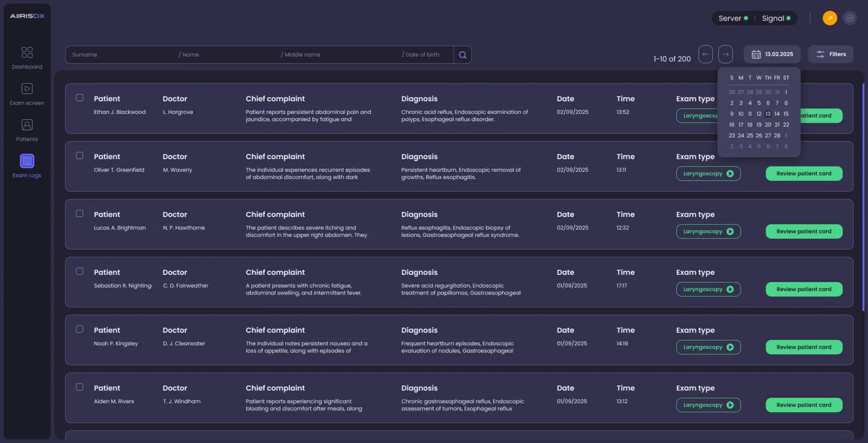
Task: Click the time value 17:17
Action: pyautogui.click(x=622, y=286)
